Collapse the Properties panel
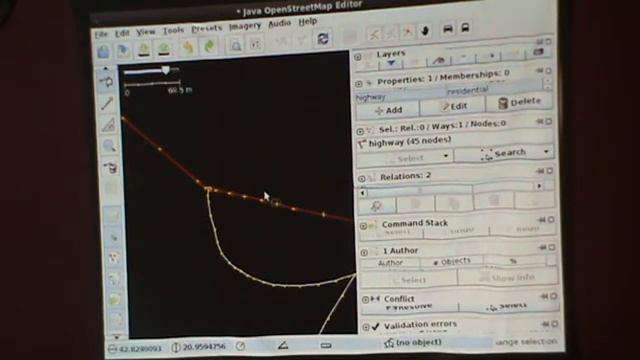This screenshot has height=360, width=640. (x=359, y=84)
